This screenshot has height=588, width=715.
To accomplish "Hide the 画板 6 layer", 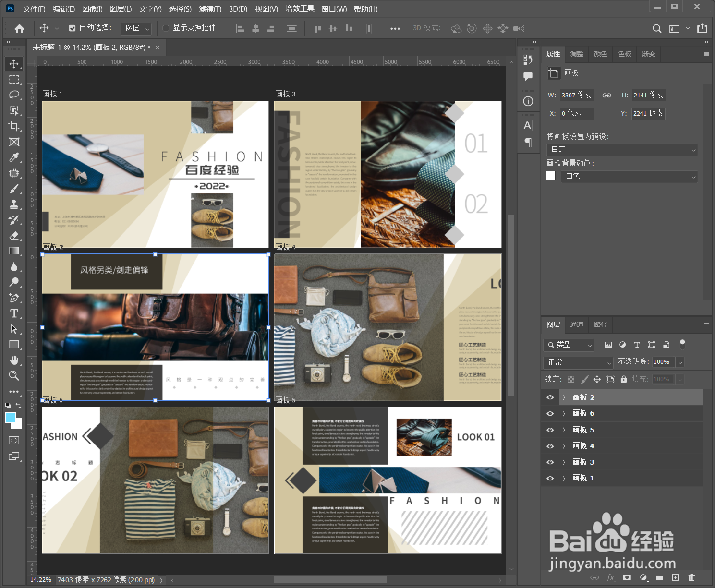I will tap(550, 413).
